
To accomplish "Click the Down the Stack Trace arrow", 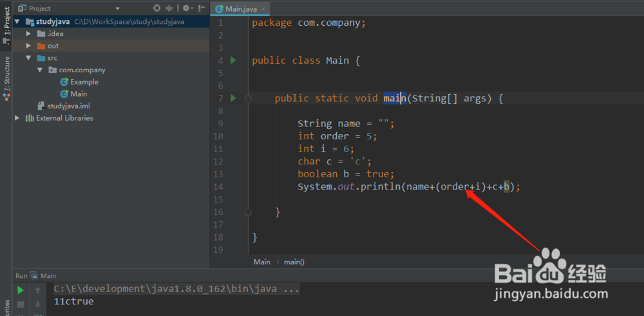I will pyautogui.click(x=38, y=304).
